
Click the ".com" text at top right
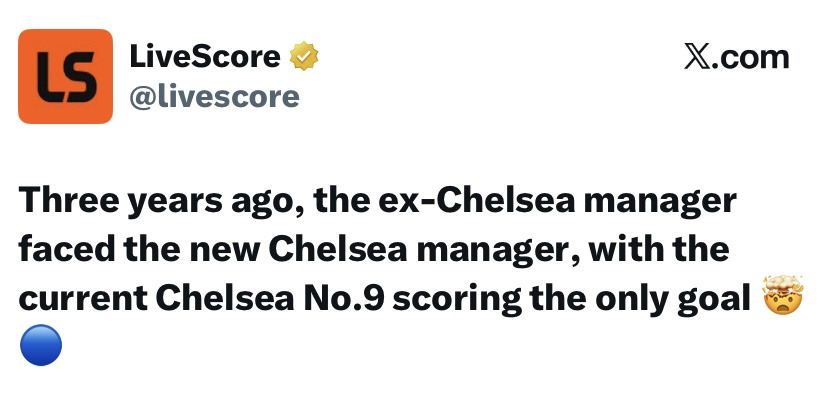coord(752,58)
